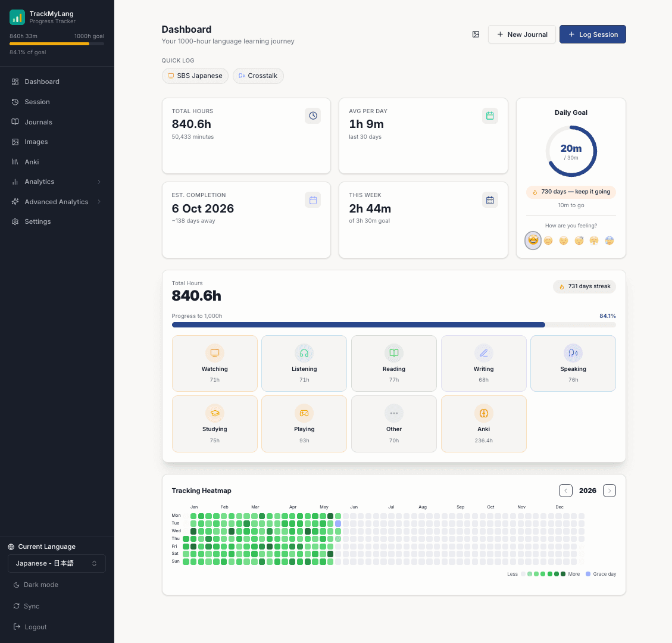Quick log SBS Japanese
This screenshot has height=643, width=672.
(x=195, y=76)
